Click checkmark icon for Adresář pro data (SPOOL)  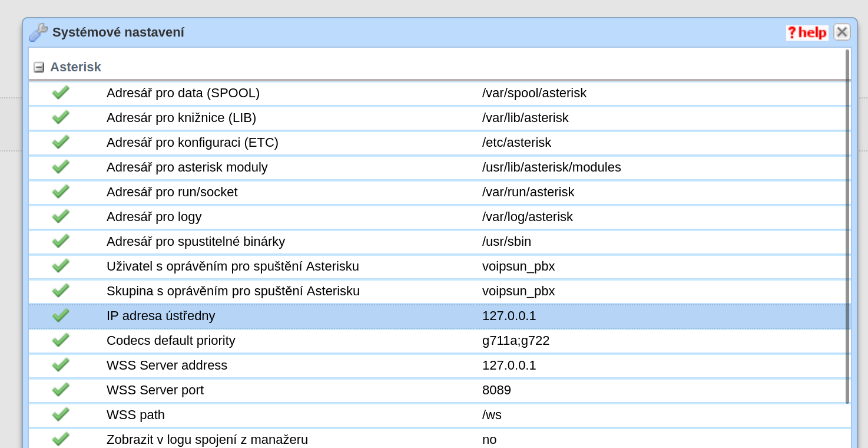point(61,93)
